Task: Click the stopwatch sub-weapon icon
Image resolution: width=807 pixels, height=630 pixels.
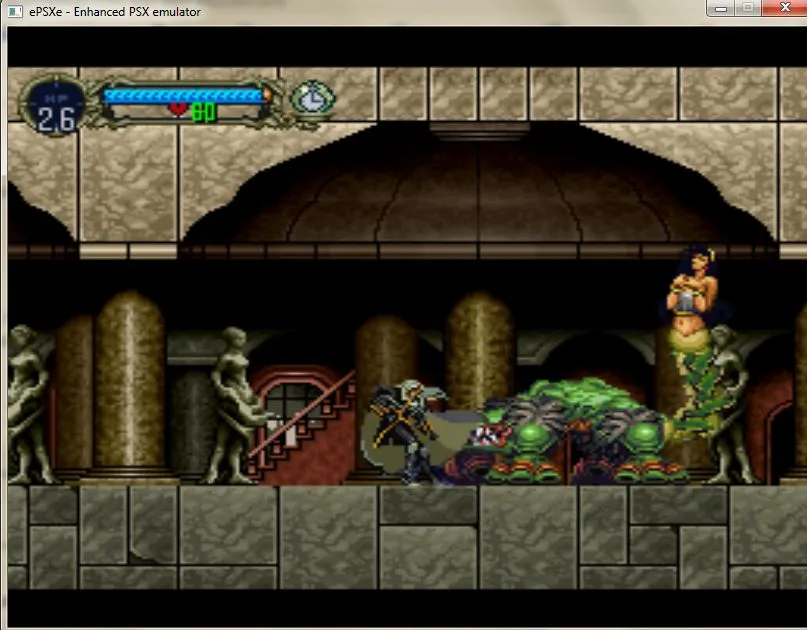Action: (312, 99)
